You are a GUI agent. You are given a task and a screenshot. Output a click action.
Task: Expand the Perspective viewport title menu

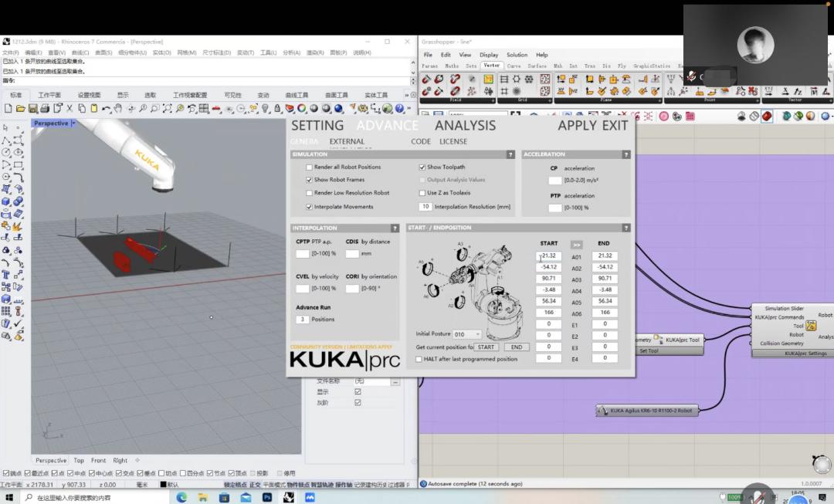(73, 123)
